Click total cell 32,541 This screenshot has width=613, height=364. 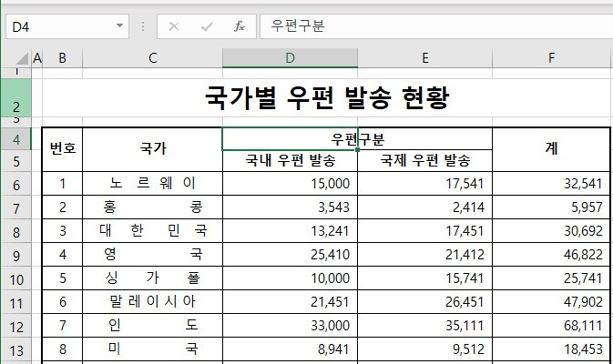[x=551, y=184]
